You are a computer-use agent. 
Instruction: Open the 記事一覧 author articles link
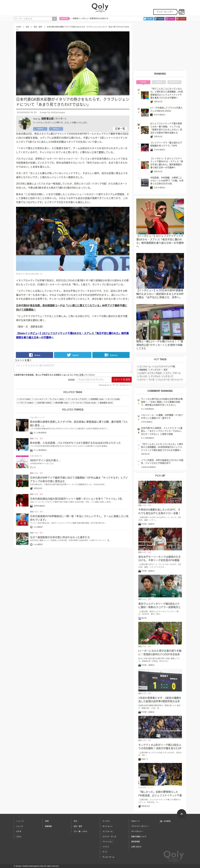pos(120,129)
